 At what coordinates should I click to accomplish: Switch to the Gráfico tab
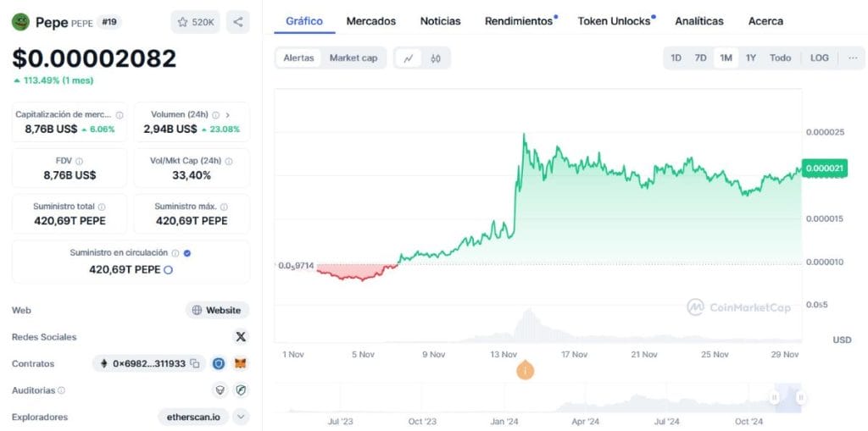tap(304, 21)
